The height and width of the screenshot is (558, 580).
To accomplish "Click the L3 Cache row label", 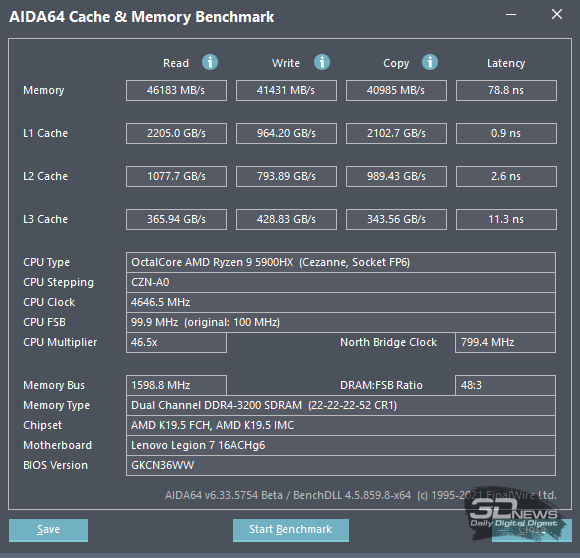I will [x=45, y=219].
